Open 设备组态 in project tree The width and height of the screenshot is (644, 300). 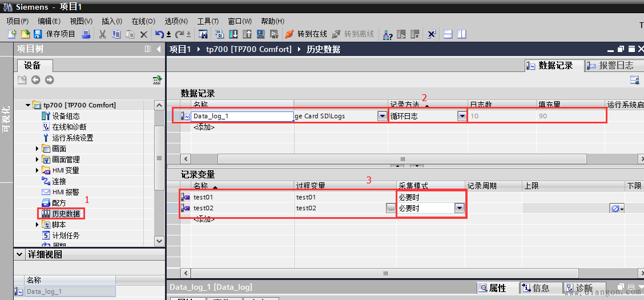pyautogui.click(x=66, y=117)
